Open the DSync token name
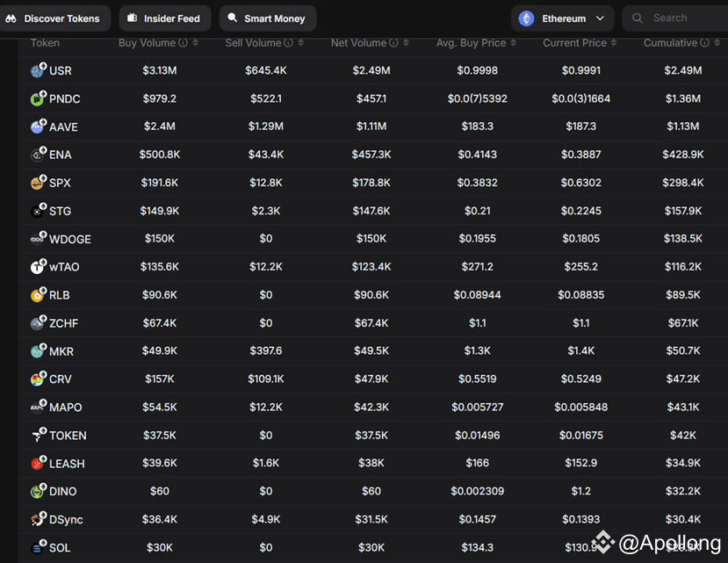 point(66,520)
